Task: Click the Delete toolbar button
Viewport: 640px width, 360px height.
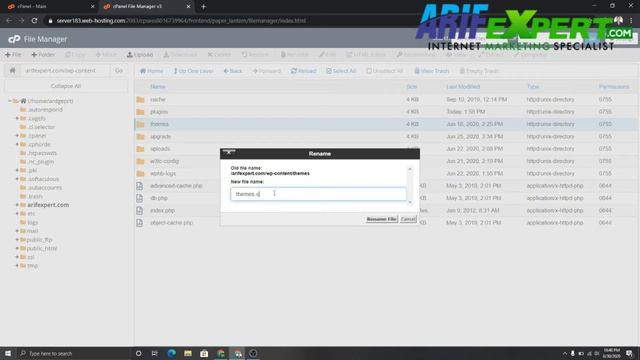Action: pos(219,54)
